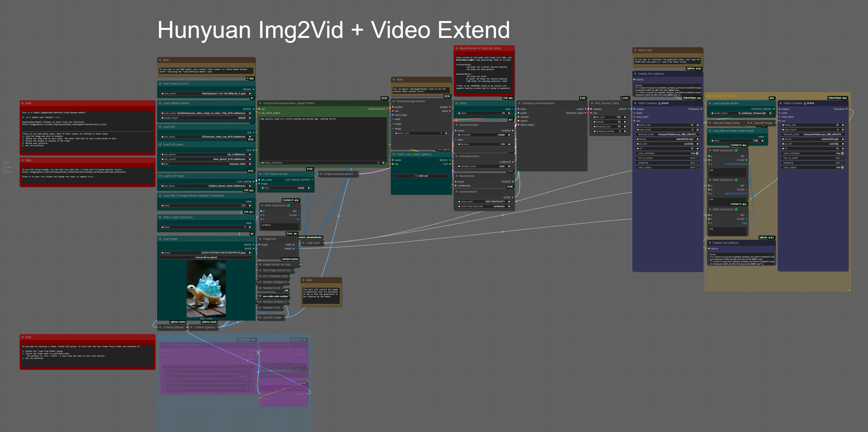This screenshot has width=868, height=432.
Task: Click collapse dot on VAE Decode (Tiled) node
Action: (x=592, y=103)
